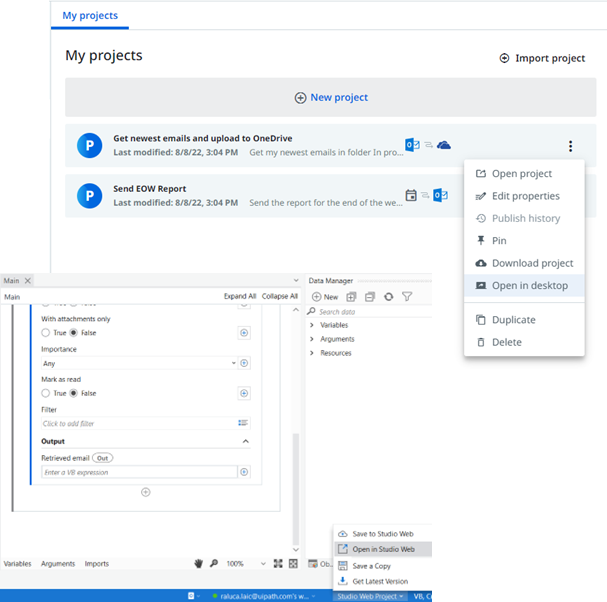Select Duplicate menu entry

tap(524, 320)
